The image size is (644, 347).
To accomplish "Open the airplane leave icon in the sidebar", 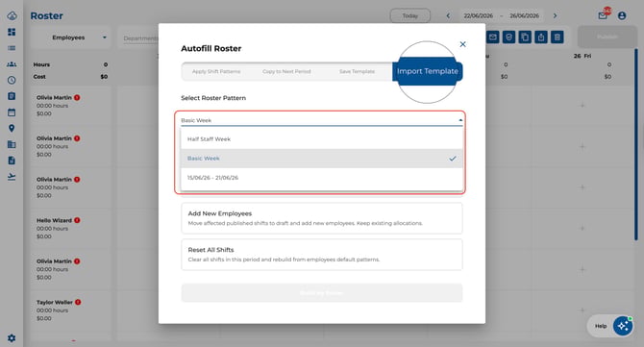I will (12, 177).
